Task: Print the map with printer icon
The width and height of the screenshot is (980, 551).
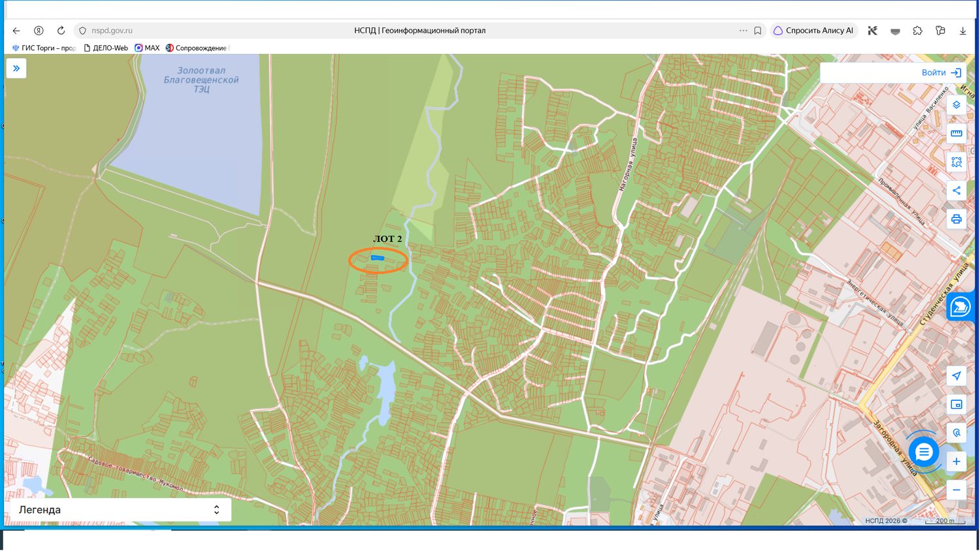Action: pyautogui.click(x=956, y=219)
